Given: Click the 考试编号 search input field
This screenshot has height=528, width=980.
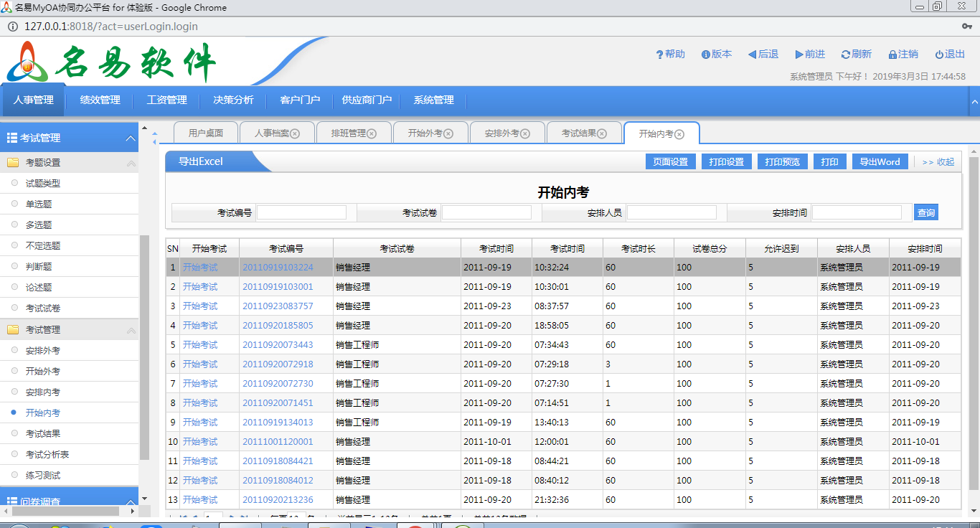Looking at the screenshot, I should (x=301, y=213).
